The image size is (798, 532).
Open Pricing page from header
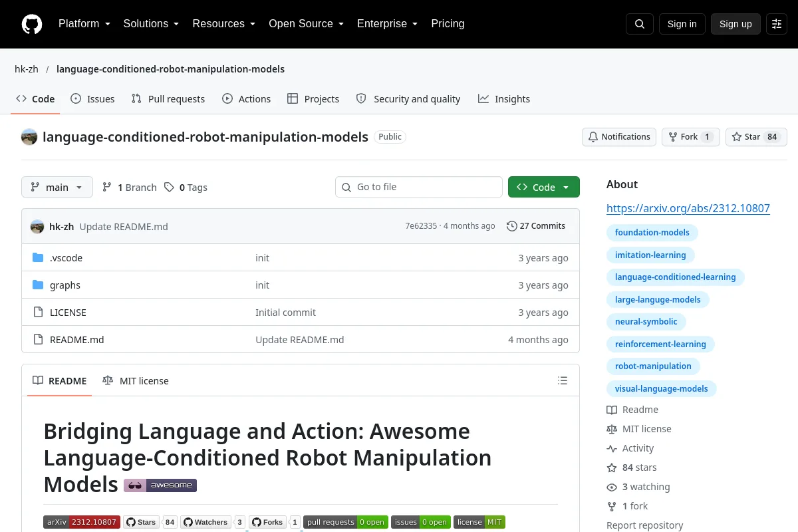pos(448,24)
